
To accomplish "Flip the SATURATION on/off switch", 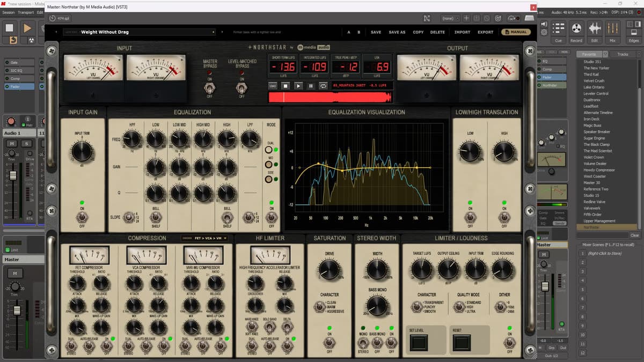I will 330,342.
